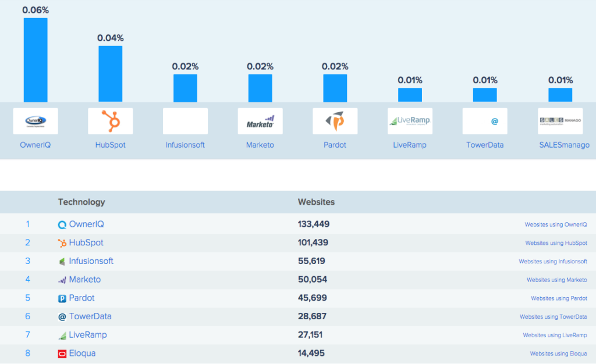
Task: Open Infusionsoft in the technology table
Action: 91,261
